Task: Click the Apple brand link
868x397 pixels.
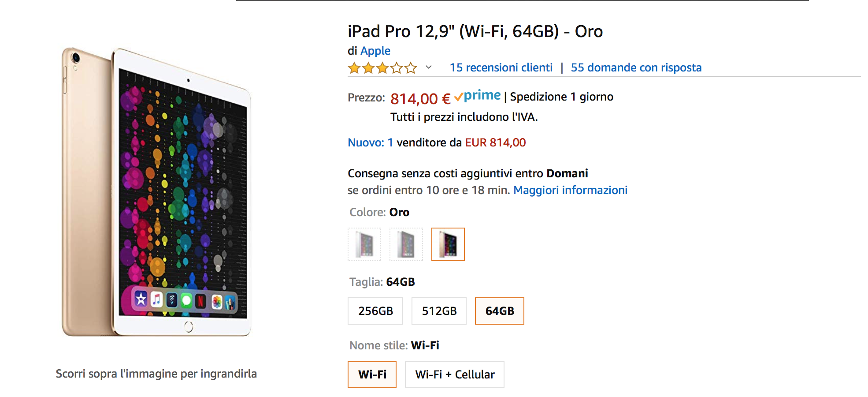Action: (x=375, y=51)
